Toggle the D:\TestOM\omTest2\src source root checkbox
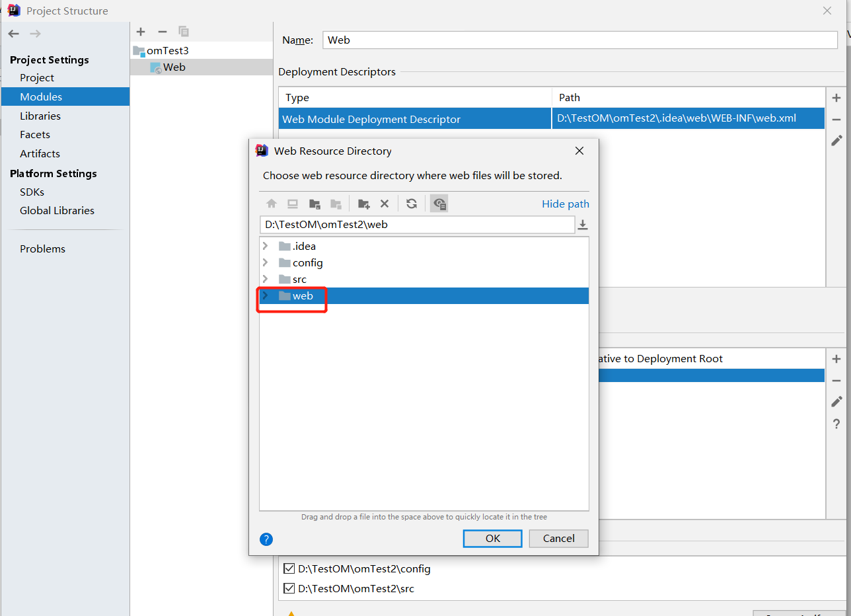This screenshot has height=616, width=851. [289, 588]
